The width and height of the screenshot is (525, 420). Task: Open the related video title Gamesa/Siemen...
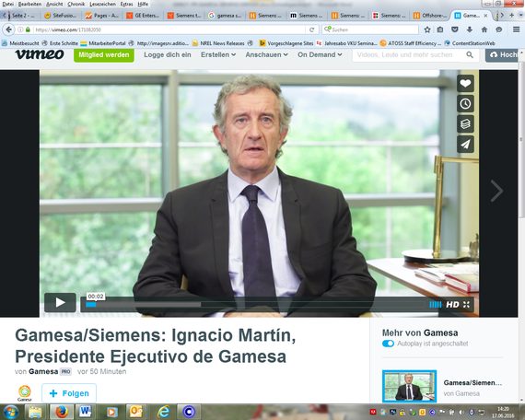(472, 382)
